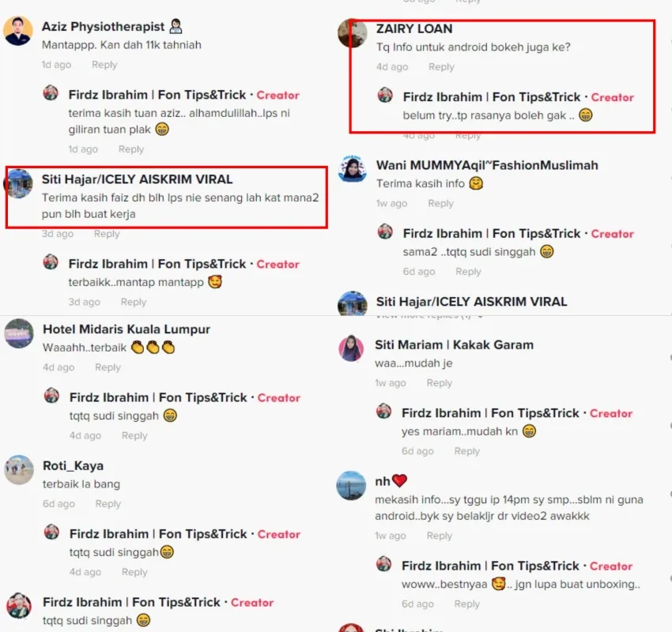
Task: Reply to Wani MUMMYAqil's comment
Action: point(440,203)
